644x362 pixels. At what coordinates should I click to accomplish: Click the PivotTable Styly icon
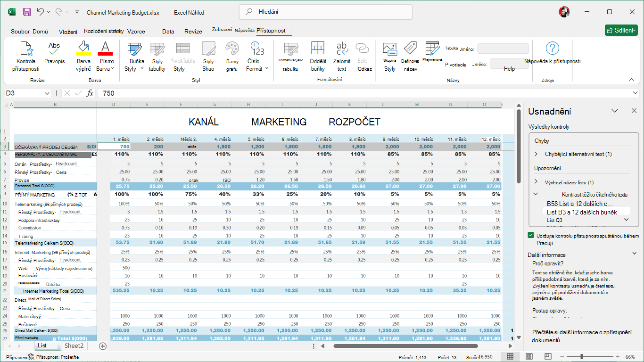(182, 57)
